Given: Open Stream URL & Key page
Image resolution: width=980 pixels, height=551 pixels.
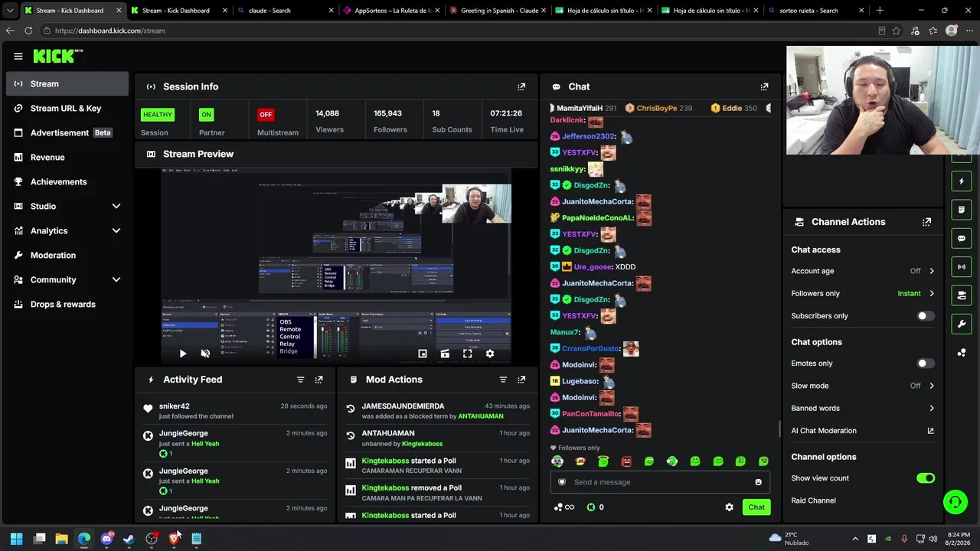Looking at the screenshot, I should click(x=67, y=109).
